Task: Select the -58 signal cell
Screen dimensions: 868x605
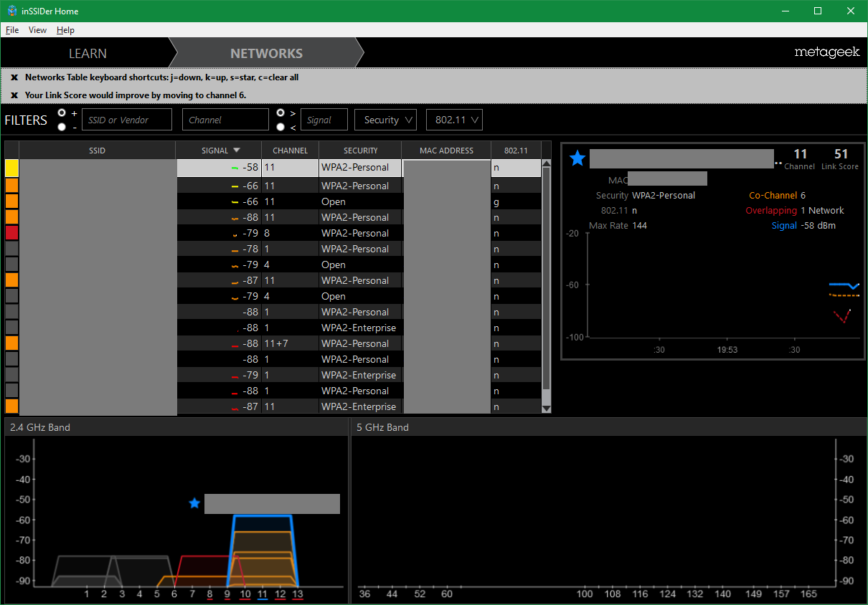Action: [219, 168]
